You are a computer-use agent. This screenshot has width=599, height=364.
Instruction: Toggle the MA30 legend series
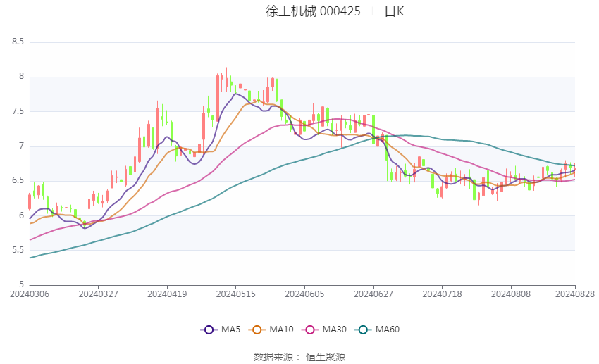[324, 330]
